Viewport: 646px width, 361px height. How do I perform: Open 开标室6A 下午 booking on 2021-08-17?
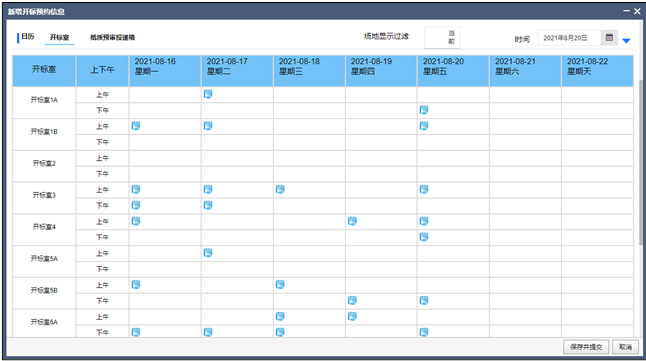tap(208, 332)
